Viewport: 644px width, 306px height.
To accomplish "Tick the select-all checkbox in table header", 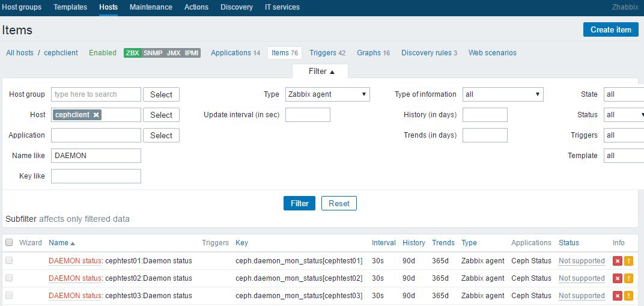I will point(9,243).
